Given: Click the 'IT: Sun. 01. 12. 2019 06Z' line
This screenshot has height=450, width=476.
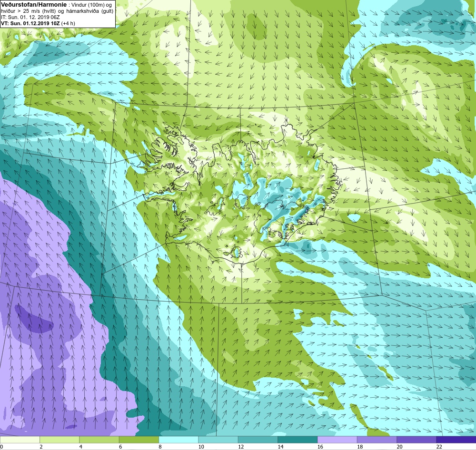Looking at the screenshot, I should 30,17.
